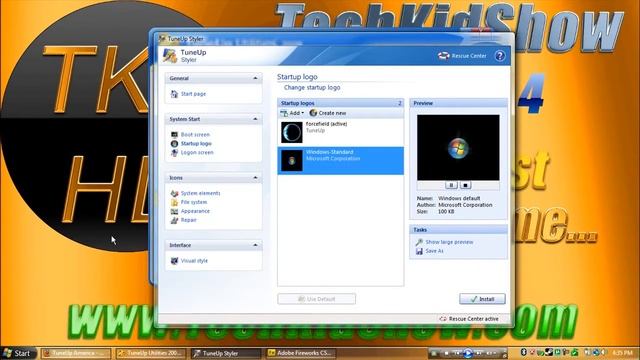Click the Repair icon
This screenshot has width=640, height=360.
pyautogui.click(x=174, y=220)
